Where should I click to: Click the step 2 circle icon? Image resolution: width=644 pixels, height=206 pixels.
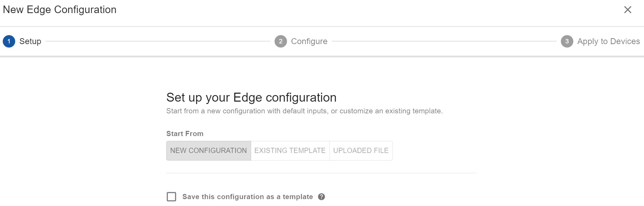[x=280, y=41]
